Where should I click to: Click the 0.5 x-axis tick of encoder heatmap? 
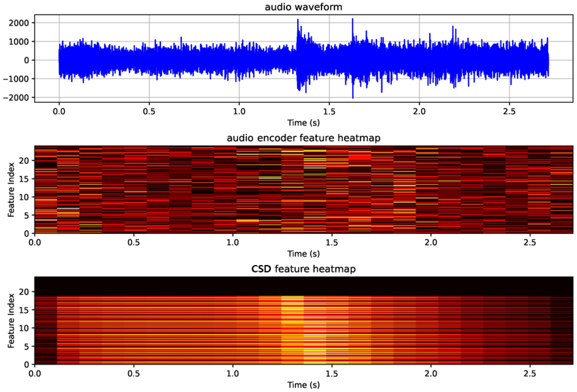click(x=134, y=242)
